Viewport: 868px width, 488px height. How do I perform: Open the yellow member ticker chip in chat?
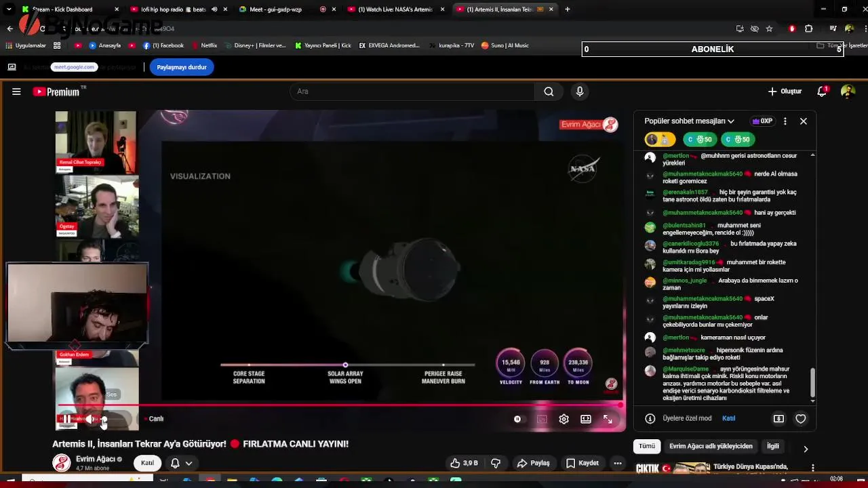660,140
